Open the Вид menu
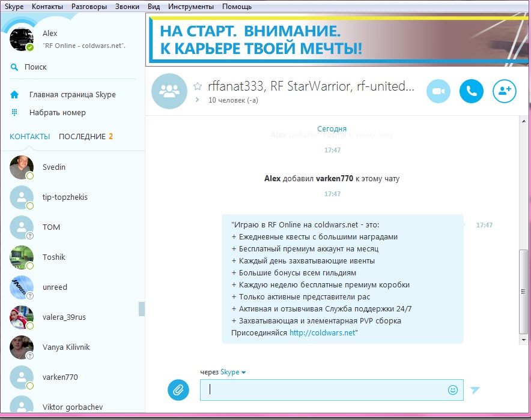Screen dimensions: 531x420 [154, 7]
